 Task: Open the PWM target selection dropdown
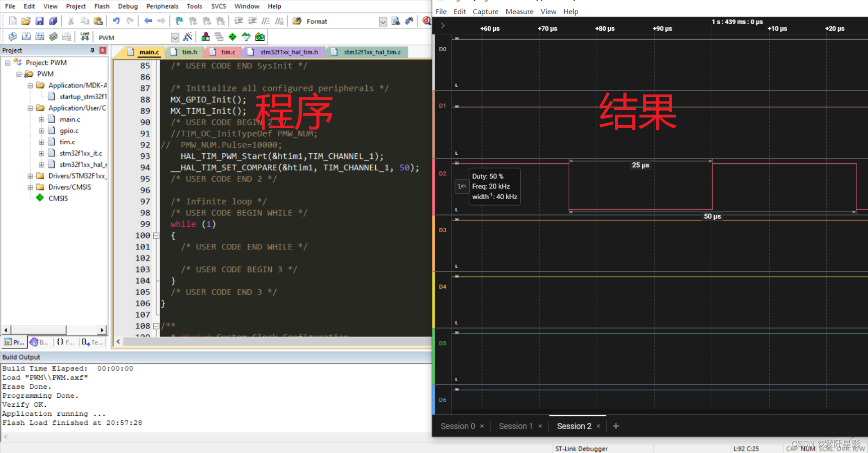(175, 37)
